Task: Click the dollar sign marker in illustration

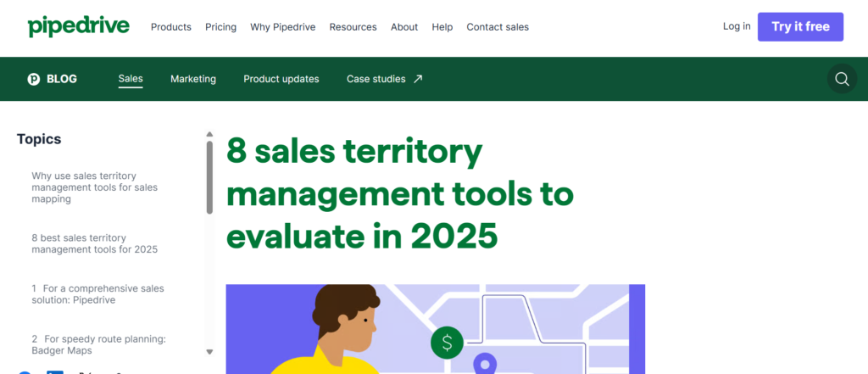Action: [447, 343]
